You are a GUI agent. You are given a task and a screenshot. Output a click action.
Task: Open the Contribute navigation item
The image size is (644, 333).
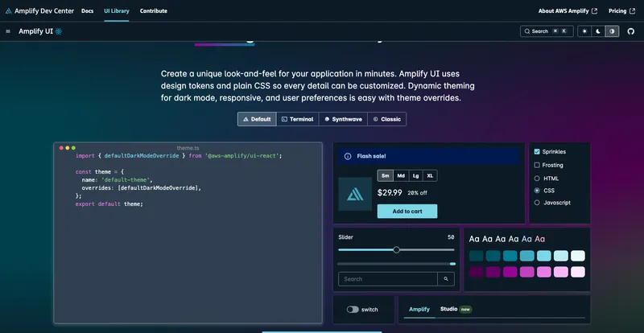point(154,11)
